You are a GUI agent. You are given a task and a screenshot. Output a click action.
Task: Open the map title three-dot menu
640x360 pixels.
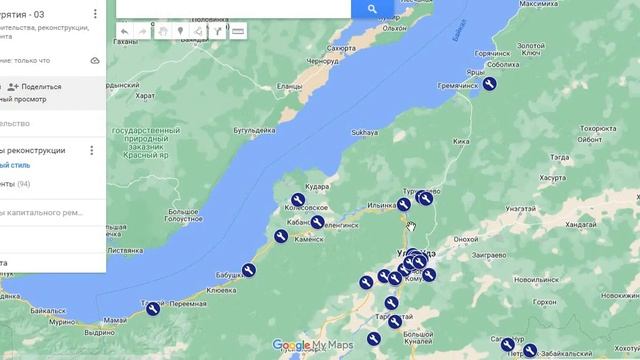95,14
